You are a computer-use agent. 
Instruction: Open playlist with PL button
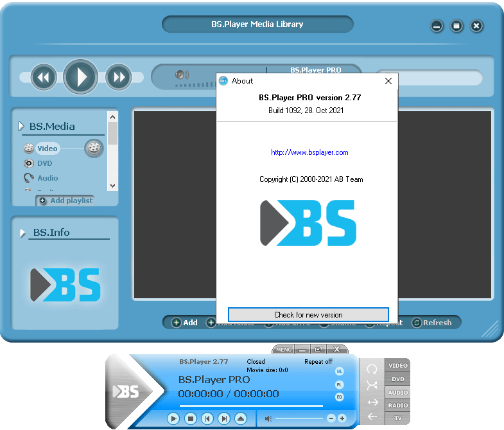340,384
